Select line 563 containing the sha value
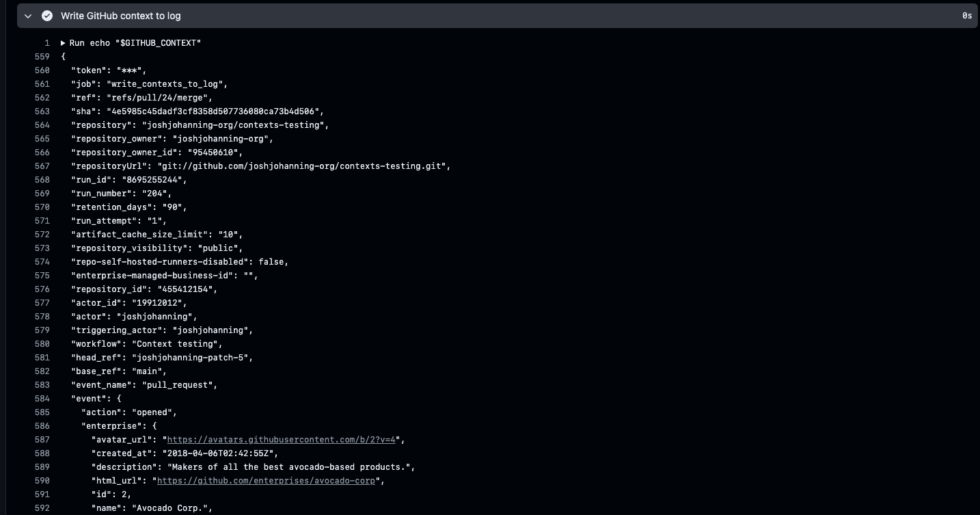This screenshot has height=515, width=980. (x=196, y=111)
